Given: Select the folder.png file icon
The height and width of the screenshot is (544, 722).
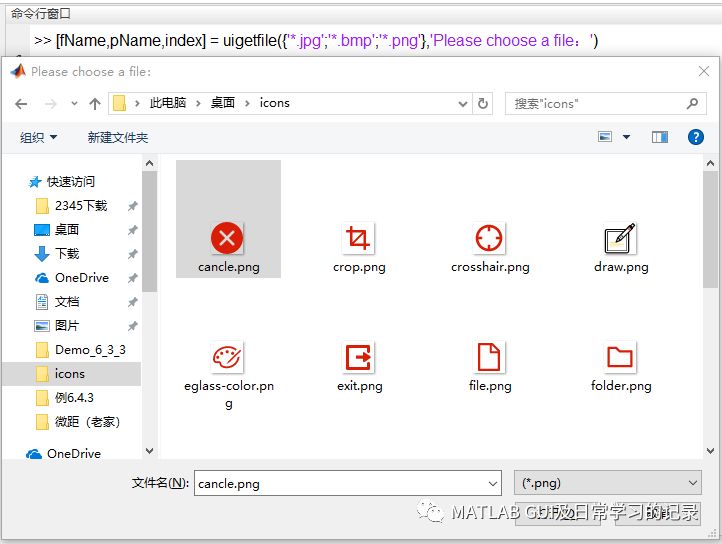Looking at the screenshot, I should [620, 357].
